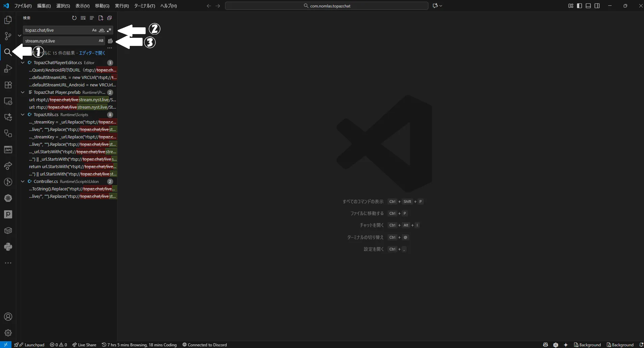Open the Manage gear icon

coord(8,333)
